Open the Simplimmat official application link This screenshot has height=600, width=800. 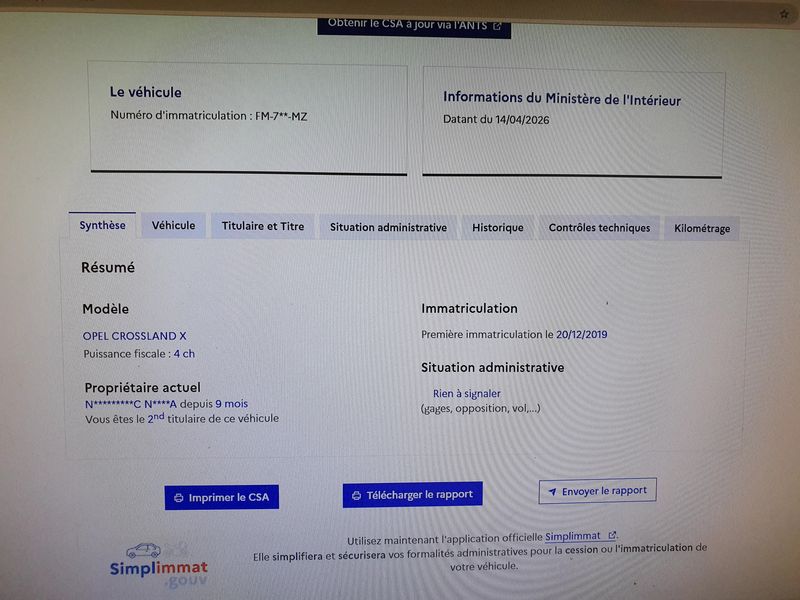[x=572, y=536]
